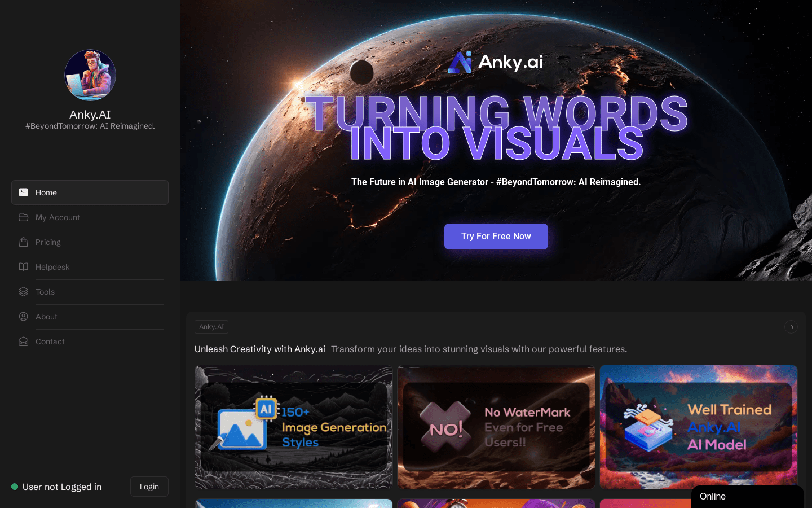The height and width of the screenshot is (508, 812).
Task: Click the Login button
Action: coord(149,487)
